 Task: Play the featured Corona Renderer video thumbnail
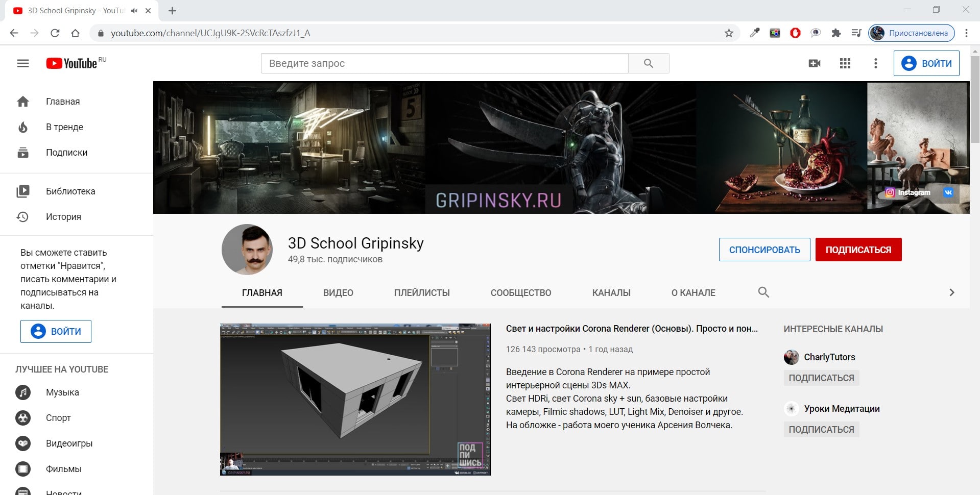[x=355, y=400]
